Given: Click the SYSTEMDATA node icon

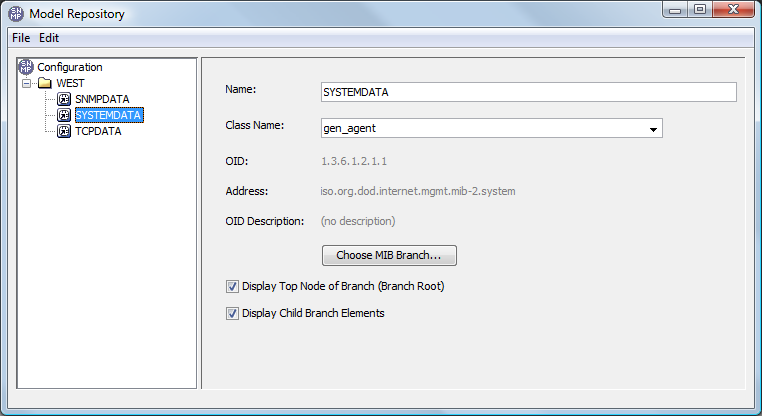Looking at the screenshot, I should pyautogui.click(x=64, y=115).
